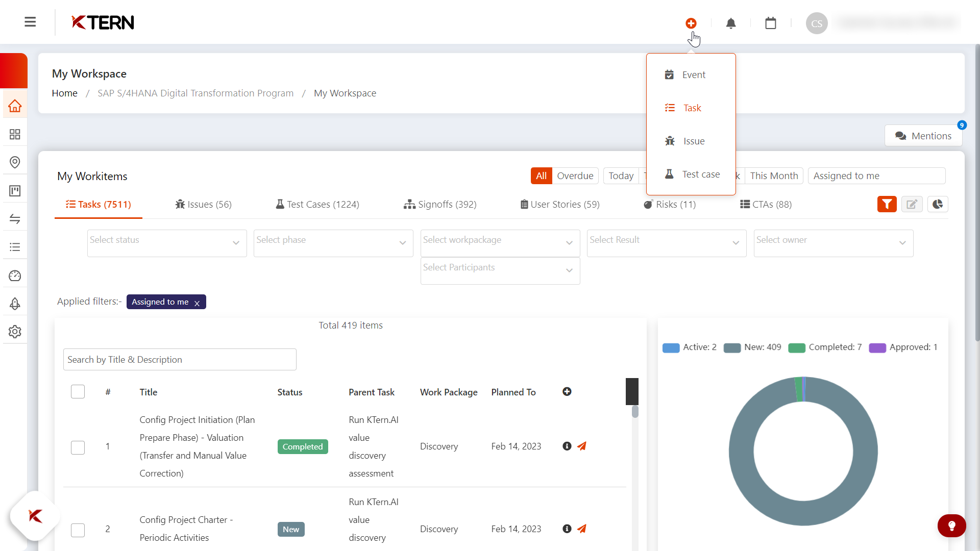The width and height of the screenshot is (980, 551).
Task: Click the Home breadcrumb link
Action: pos(65,93)
